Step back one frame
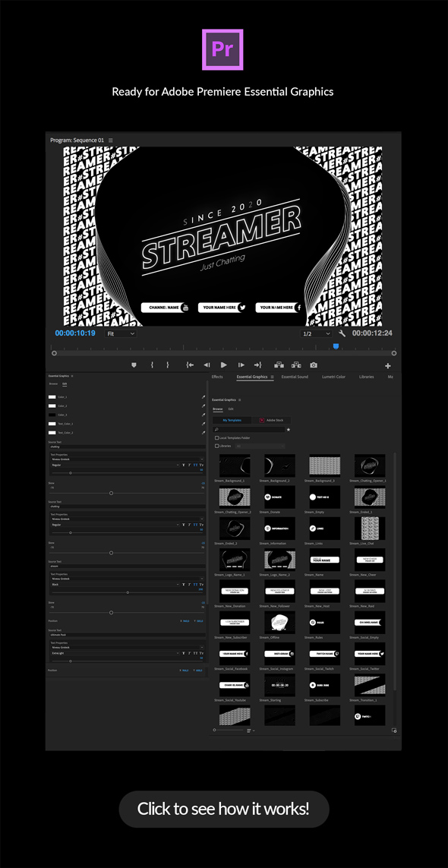The width and height of the screenshot is (448, 868). click(207, 365)
